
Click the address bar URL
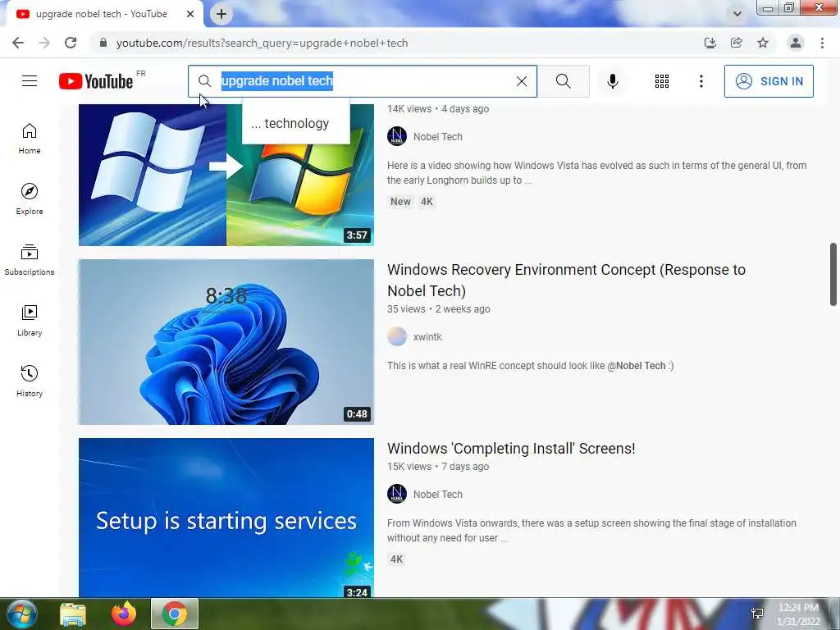pyautogui.click(x=262, y=43)
